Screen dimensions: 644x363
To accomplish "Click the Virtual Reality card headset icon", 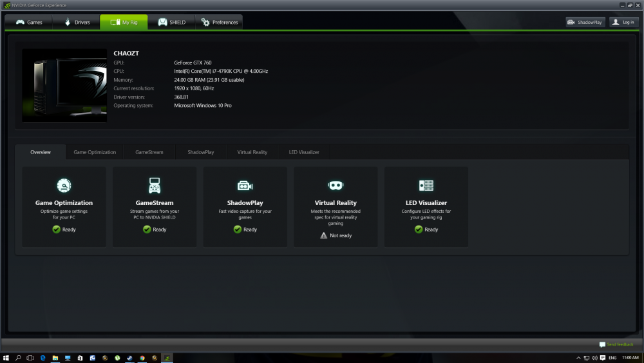I will pyautogui.click(x=336, y=186).
